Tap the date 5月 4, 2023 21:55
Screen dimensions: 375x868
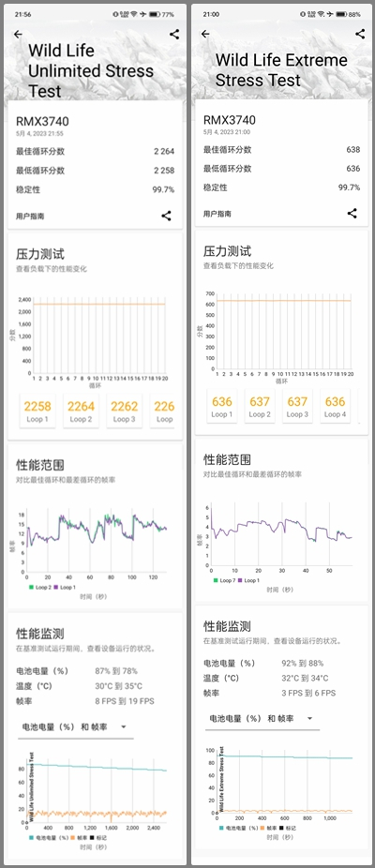point(39,133)
